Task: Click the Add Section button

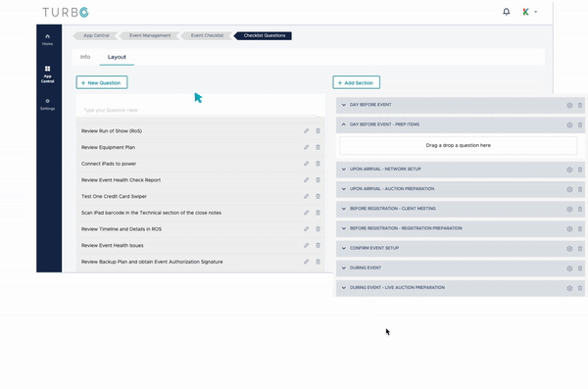Action: (357, 82)
